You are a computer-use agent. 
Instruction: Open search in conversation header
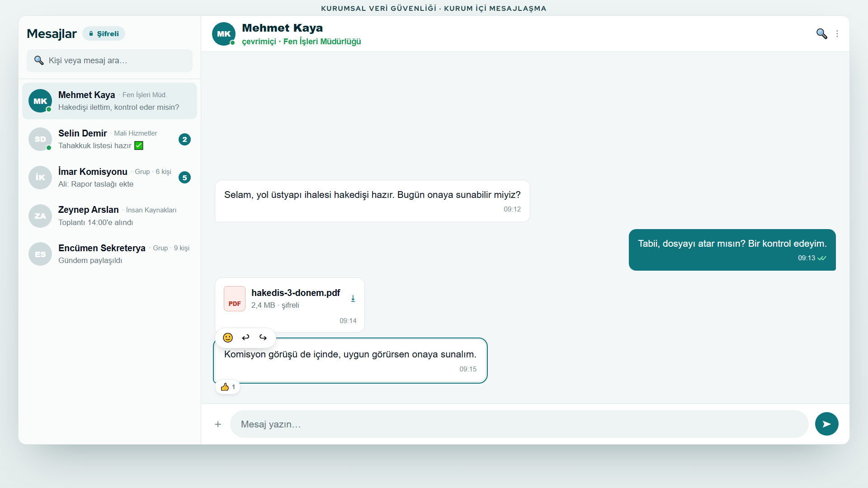(x=821, y=34)
